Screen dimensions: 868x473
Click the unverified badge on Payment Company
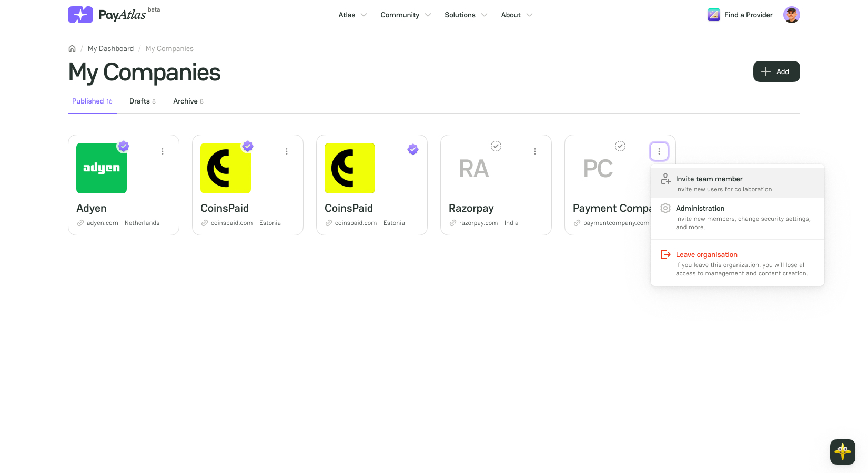(x=620, y=146)
